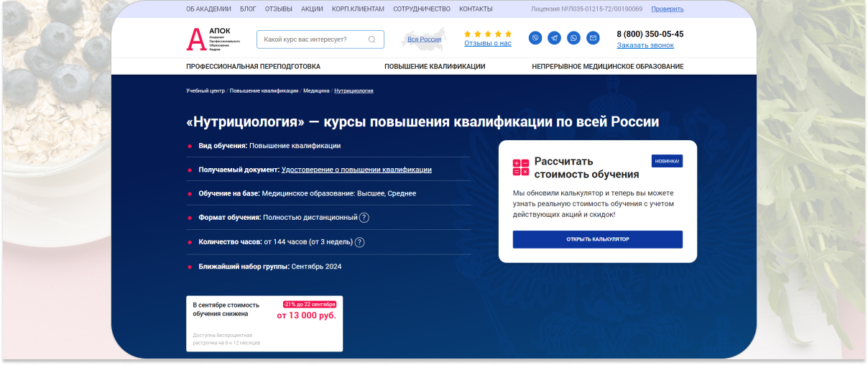This screenshot has height=365, width=868.
Task: Click the email envelope icon
Action: coord(593,38)
